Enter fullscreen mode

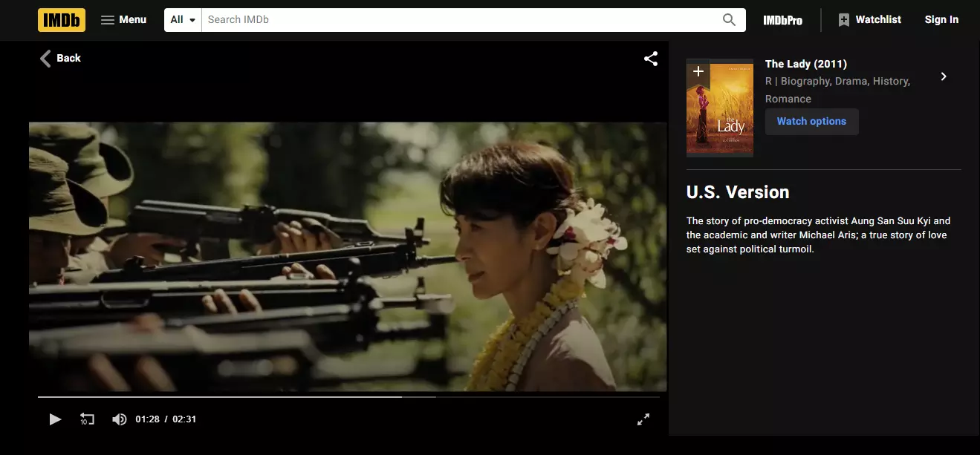[x=643, y=419]
